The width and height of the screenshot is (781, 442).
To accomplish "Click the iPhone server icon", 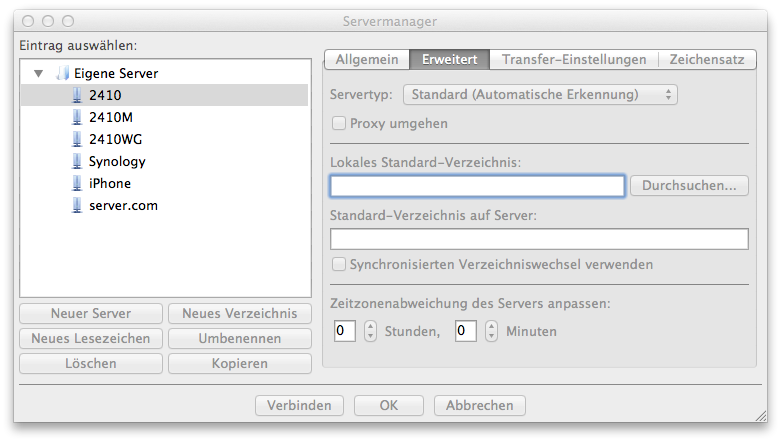I will (77, 183).
